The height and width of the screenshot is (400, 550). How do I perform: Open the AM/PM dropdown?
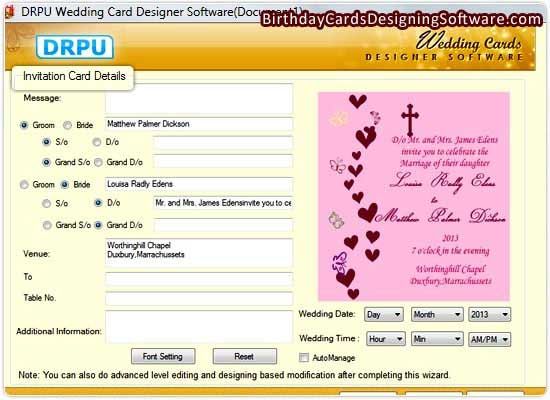tap(490, 339)
